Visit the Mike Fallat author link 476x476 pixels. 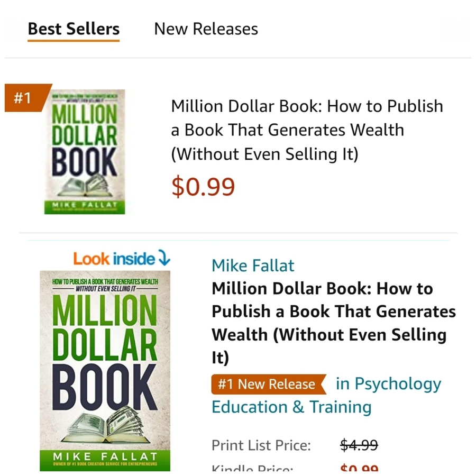pyautogui.click(x=253, y=266)
